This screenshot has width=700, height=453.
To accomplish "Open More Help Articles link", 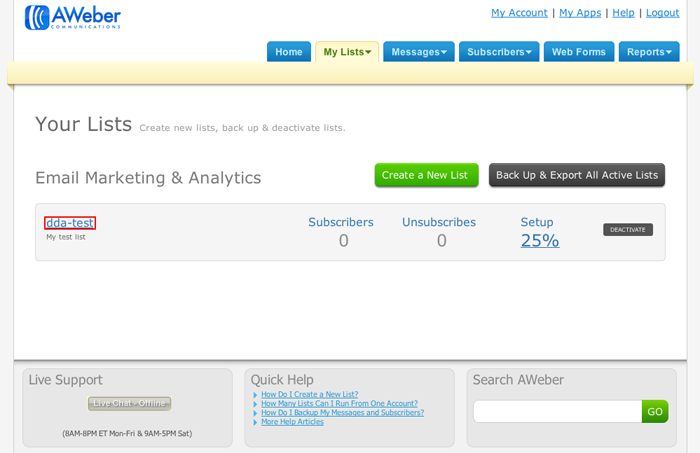I will (x=292, y=422).
